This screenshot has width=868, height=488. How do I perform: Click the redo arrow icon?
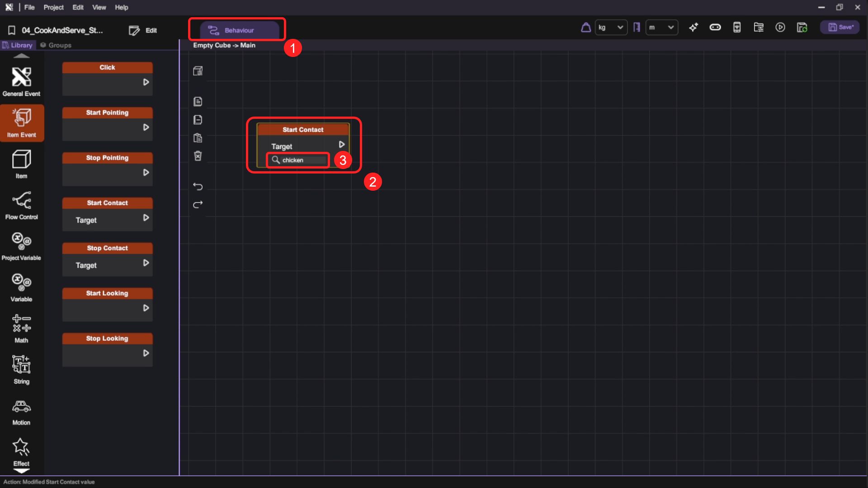pyautogui.click(x=198, y=205)
